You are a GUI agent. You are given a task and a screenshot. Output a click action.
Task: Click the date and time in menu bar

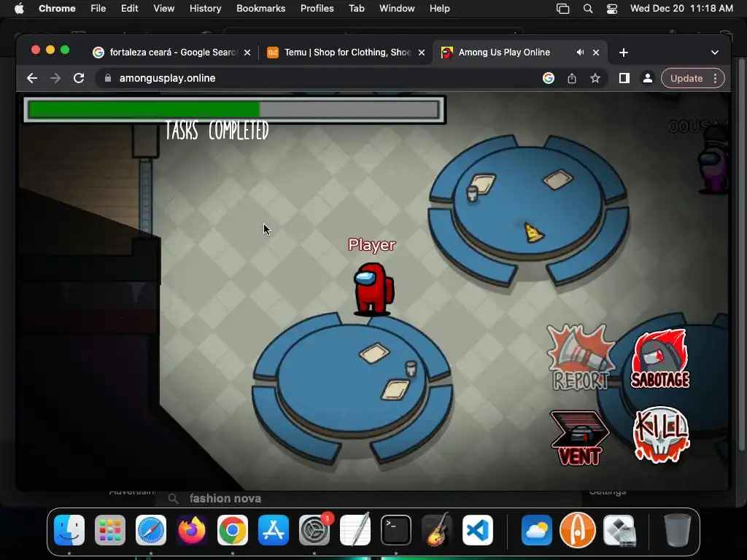(681, 8)
